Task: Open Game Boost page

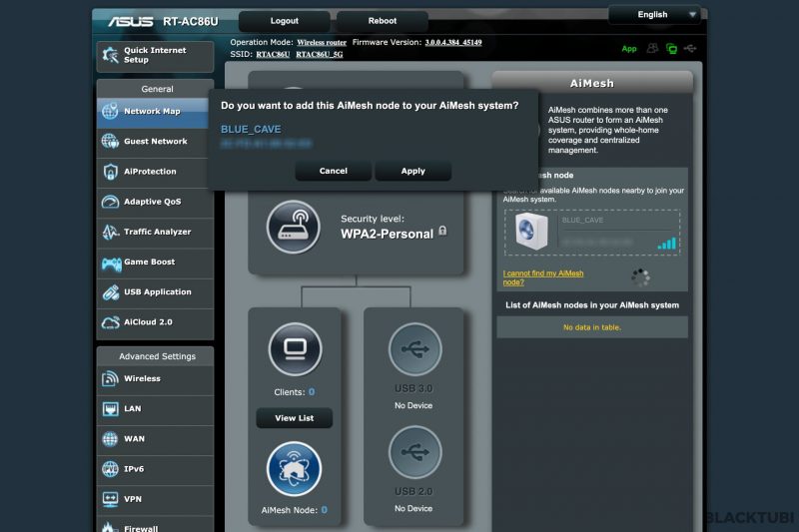Action: 155,262
